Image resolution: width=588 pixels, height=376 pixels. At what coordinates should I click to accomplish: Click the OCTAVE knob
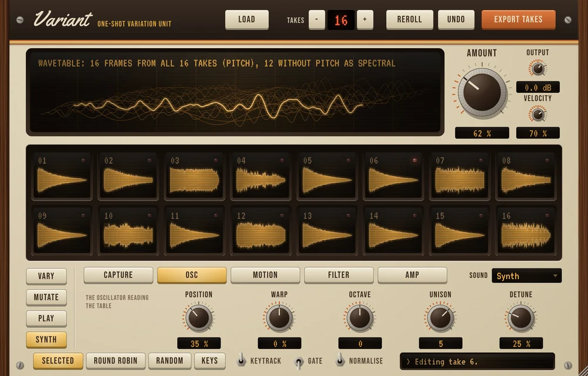coord(360,318)
